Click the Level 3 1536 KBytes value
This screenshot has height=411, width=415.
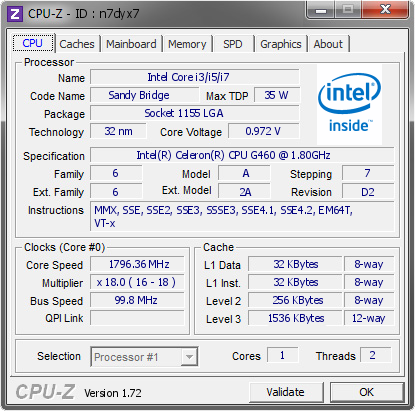(295, 318)
